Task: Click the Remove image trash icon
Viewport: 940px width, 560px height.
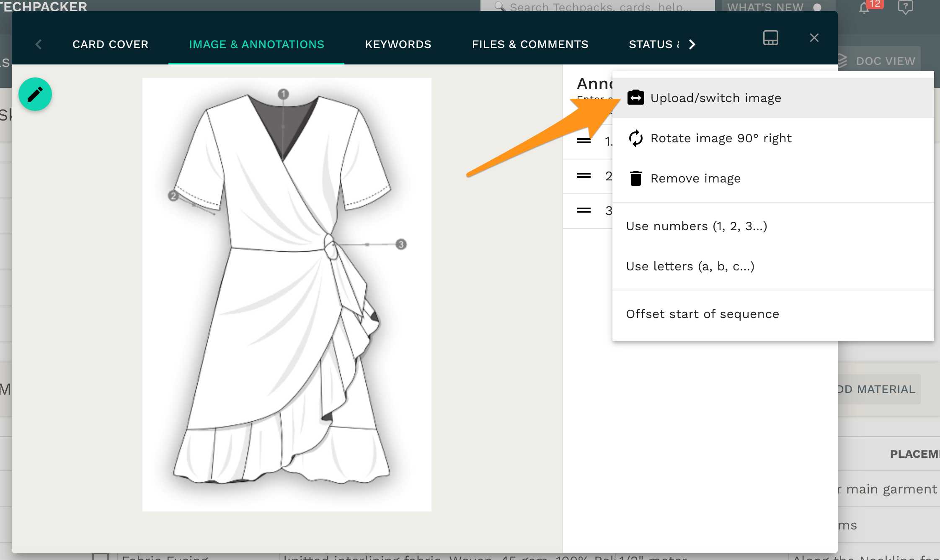Action: click(x=635, y=178)
